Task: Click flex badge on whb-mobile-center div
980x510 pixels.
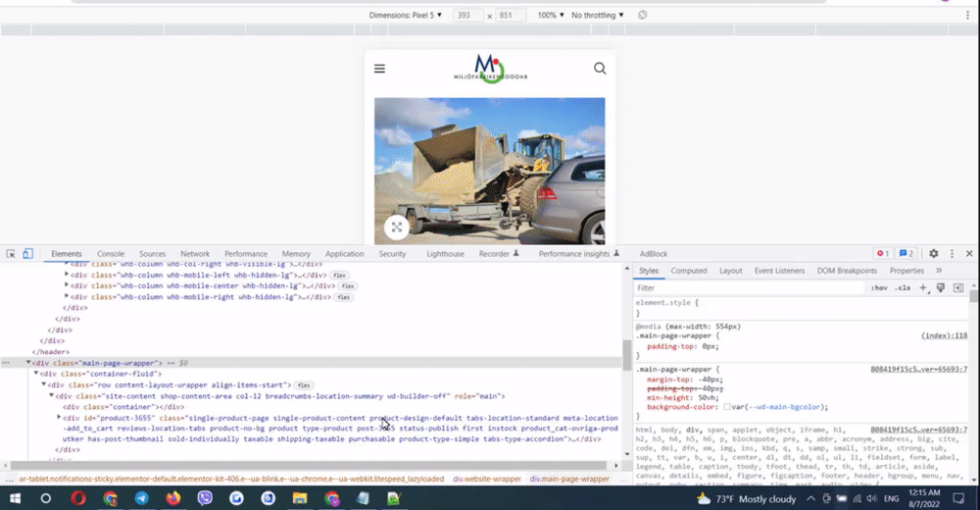Action: pos(348,286)
